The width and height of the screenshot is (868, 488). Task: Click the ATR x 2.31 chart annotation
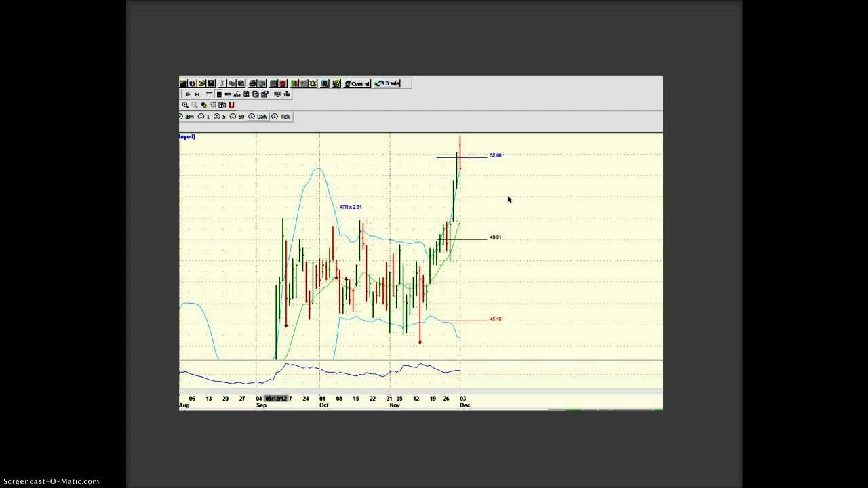point(351,207)
